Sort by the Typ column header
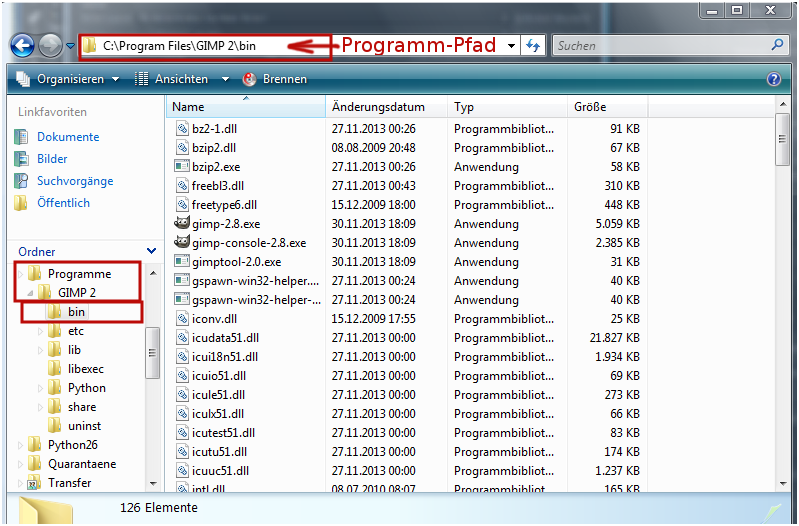 508,107
